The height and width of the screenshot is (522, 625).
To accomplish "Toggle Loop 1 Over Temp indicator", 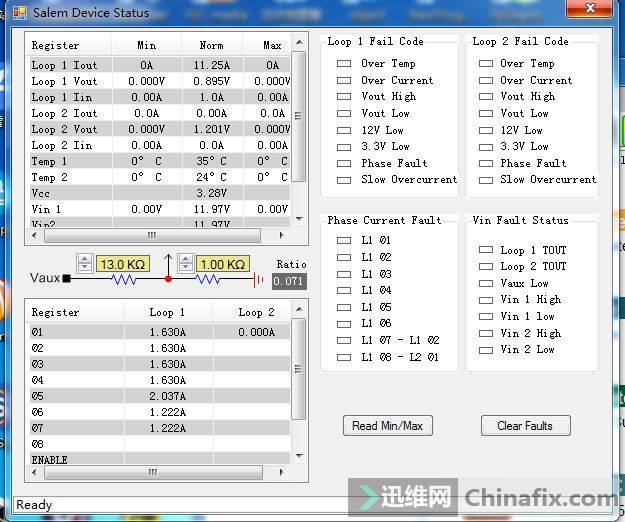I will click(x=344, y=63).
